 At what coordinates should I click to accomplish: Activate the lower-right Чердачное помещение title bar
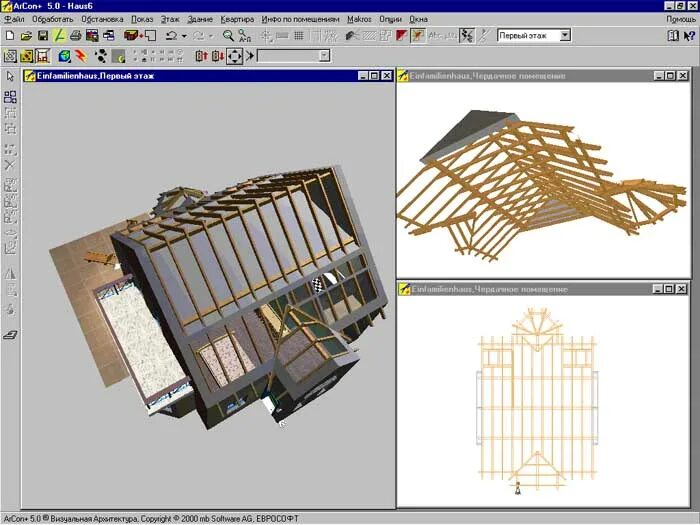click(543, 289)
